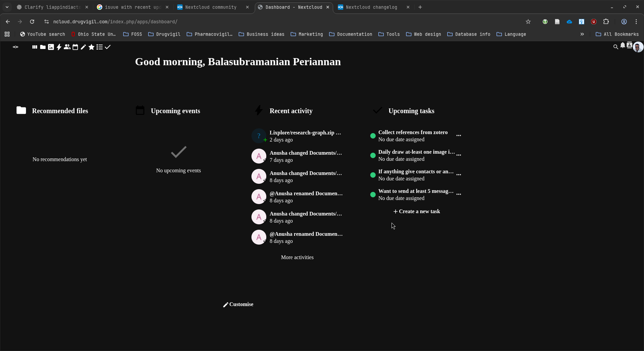Open the browser tab search dropdown
The width and height of the screenshot is (644, 351).
[x=7, y=7]
